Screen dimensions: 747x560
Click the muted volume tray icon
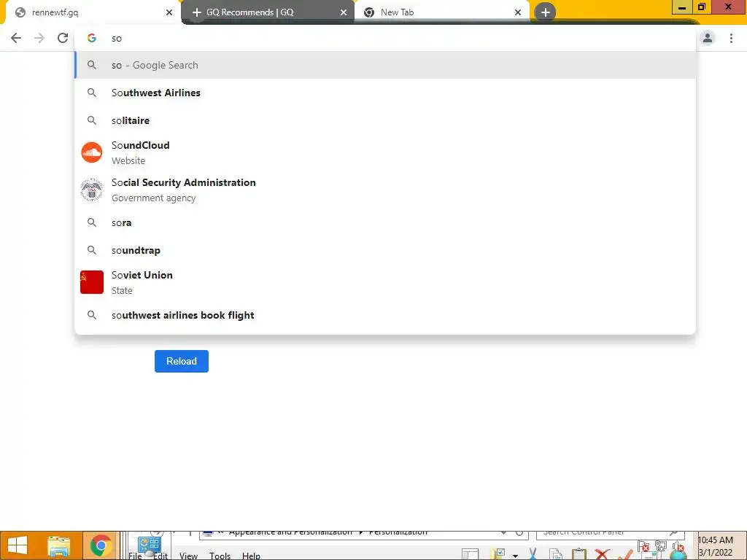click(x=678, y=546)
